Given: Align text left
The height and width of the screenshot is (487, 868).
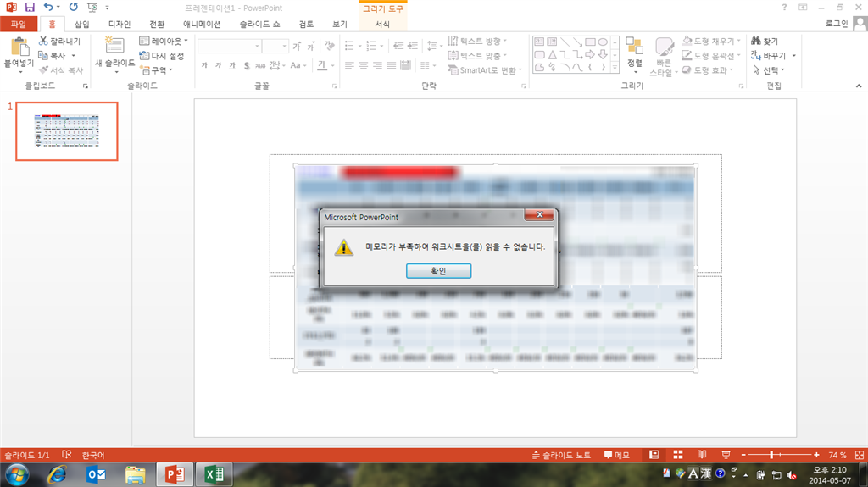Looking at the screenshot, I should 349,65.
